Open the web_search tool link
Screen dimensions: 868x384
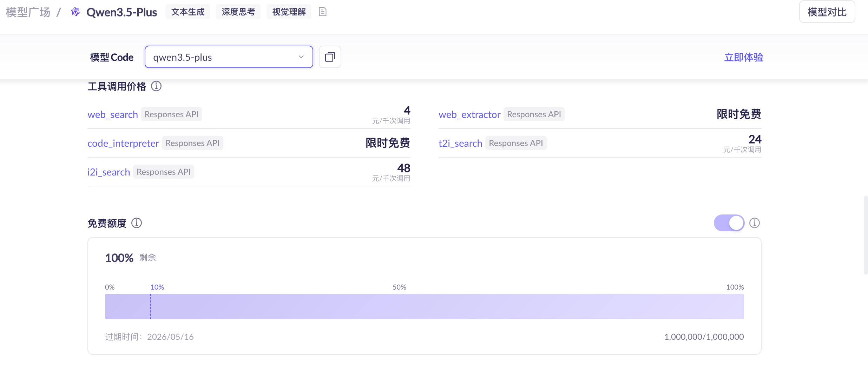pyautogui.click(x=112, y=114)
